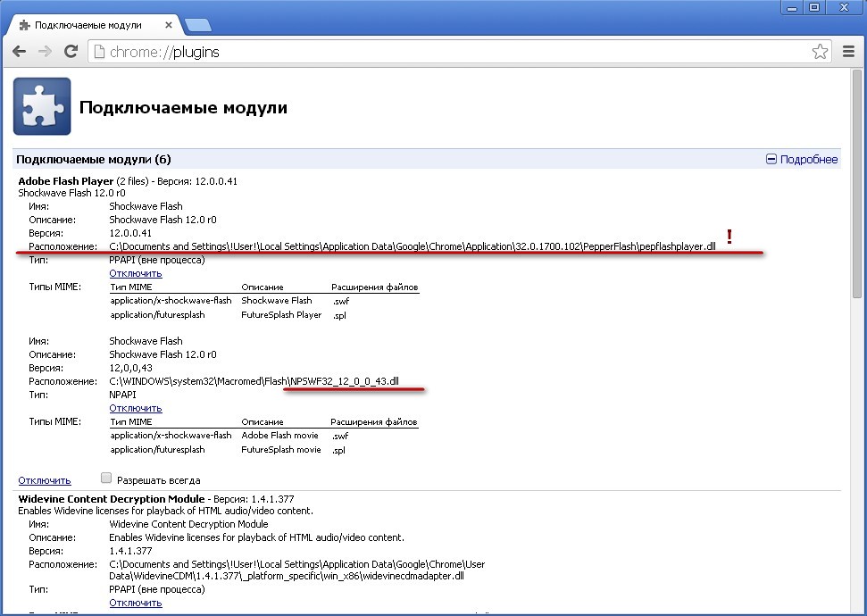Screen dimensions: 867x616
Task: Click the PPAPI (вне процесса) type under Flash
Action: click(x=157, y=260)
